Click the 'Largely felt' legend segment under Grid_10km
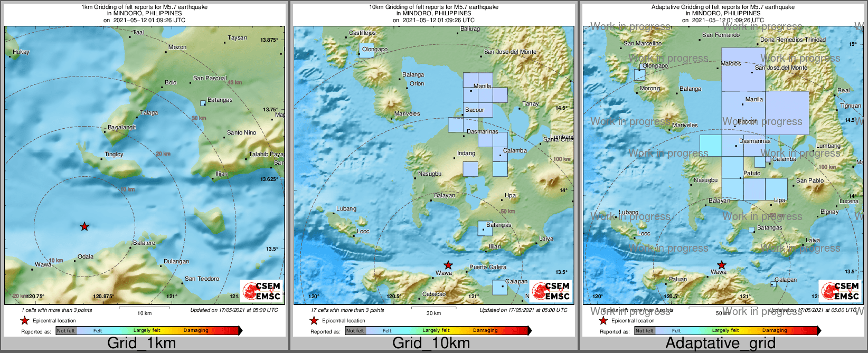868x353 pixels. [436, 330]
